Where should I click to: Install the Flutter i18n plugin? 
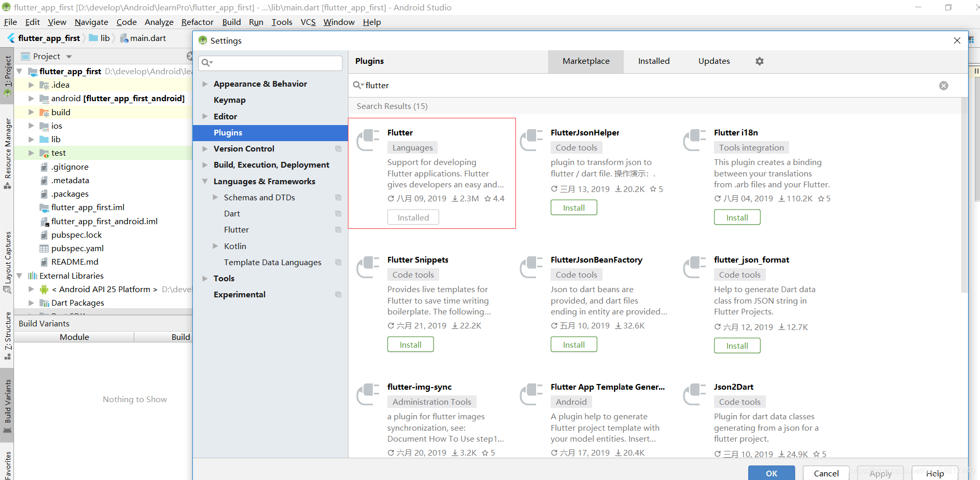[737, 217]
